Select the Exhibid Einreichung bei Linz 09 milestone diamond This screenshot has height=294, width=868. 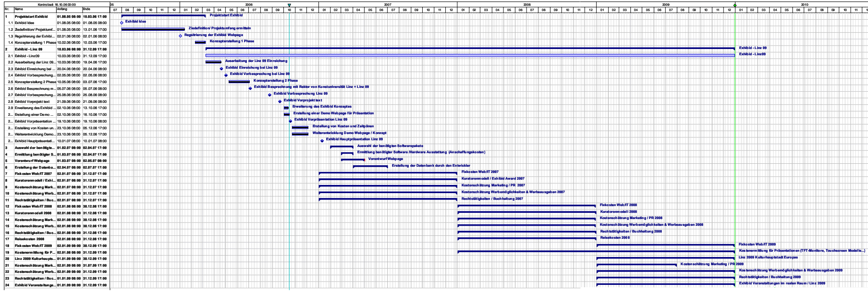222,69
